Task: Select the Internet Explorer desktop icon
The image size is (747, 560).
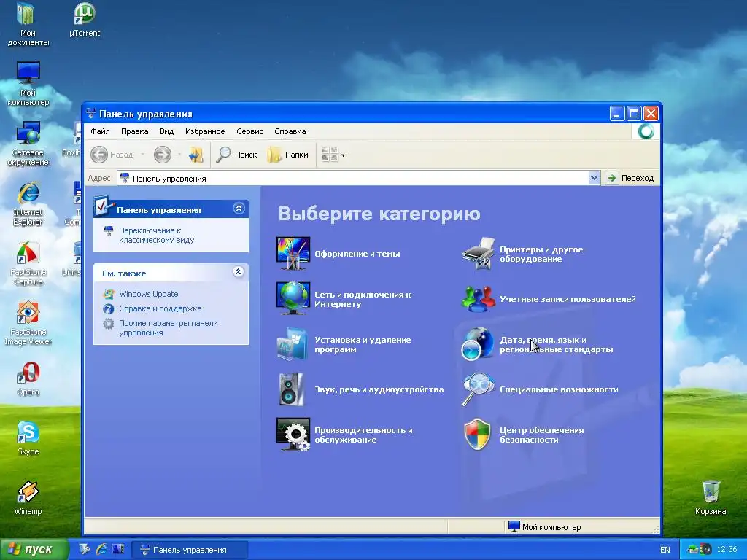Action: [x=28, y=203]
